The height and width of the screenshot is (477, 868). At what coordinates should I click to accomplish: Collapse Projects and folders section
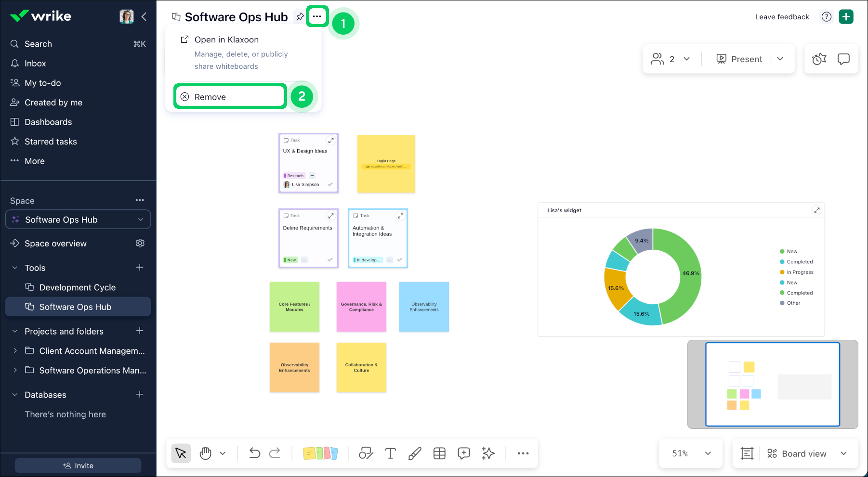(15, 331)
